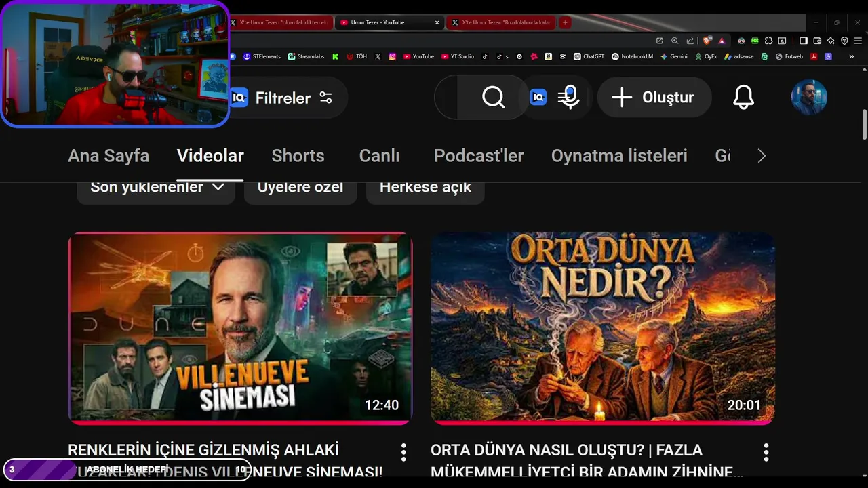Click the Brave VPN shield icon
The width and height of the screenshot is (868, 488).
point(844,41)
